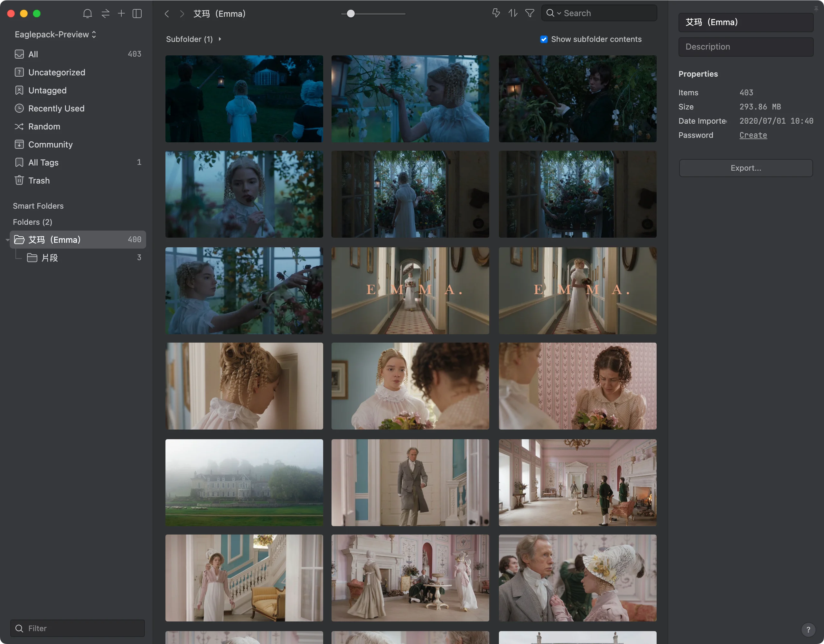Click the switch library arrows icon
The image size is (824, 644).
[x=105, y=14]
